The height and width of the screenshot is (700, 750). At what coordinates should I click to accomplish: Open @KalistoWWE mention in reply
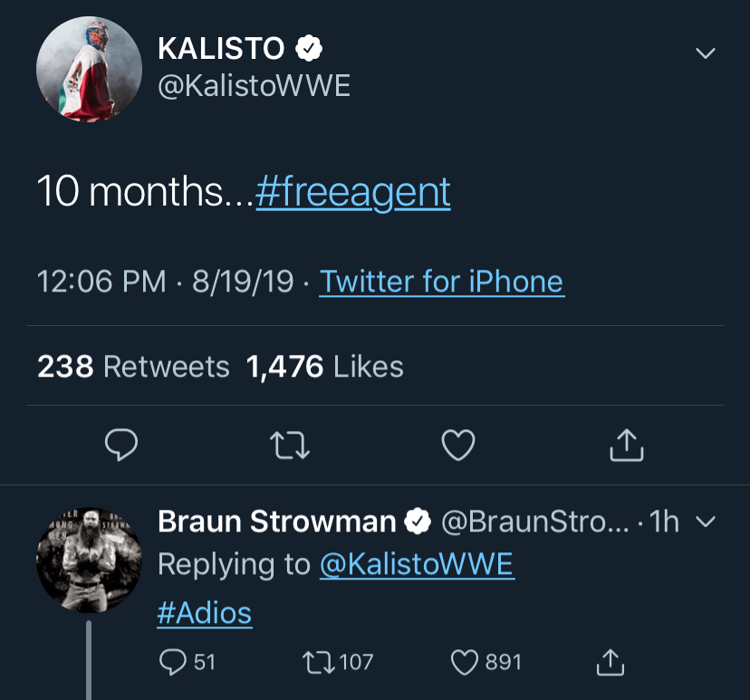tap(416, 565)
